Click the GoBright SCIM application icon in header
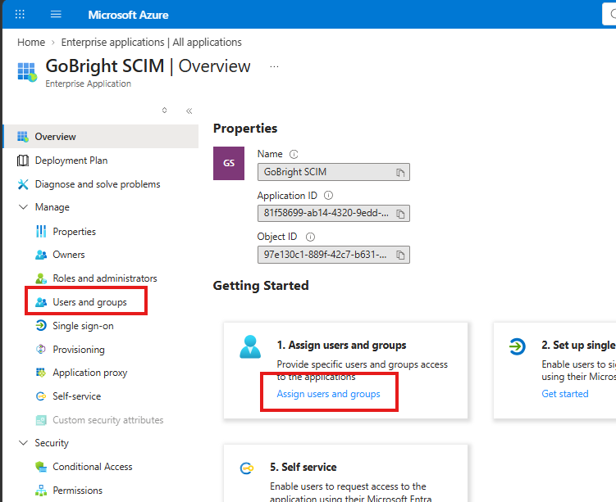The height and width of the screenshot is (502, 616). tap(27, 72)
